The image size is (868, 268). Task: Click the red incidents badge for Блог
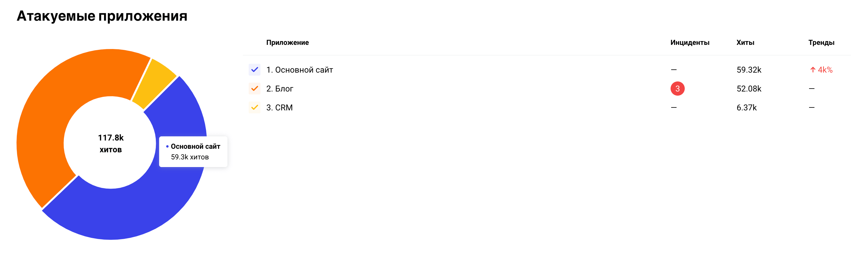click(677, 89)
